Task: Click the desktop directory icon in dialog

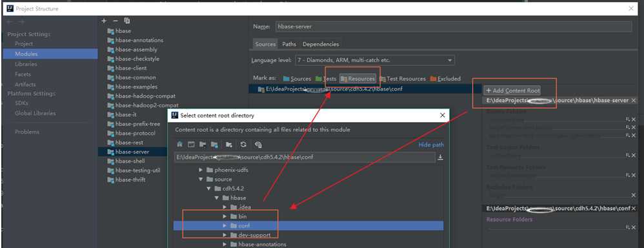Action: coord(191,145)
